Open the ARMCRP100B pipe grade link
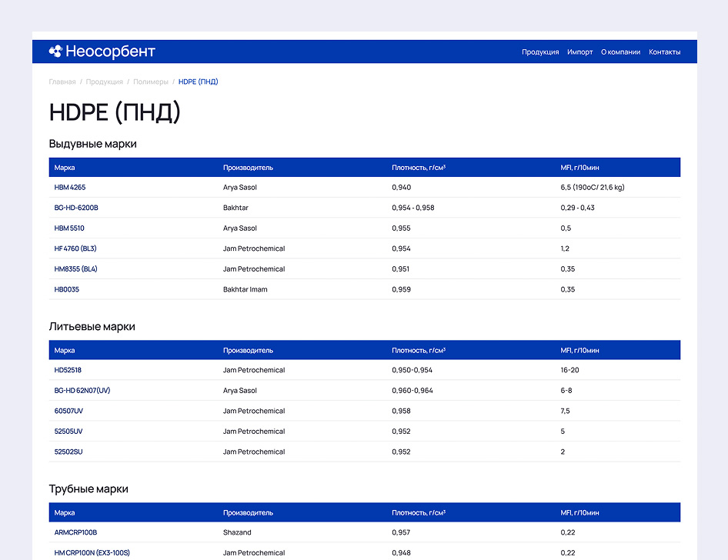This screenshot has height=560, width=728. click(x=75, y=532)
